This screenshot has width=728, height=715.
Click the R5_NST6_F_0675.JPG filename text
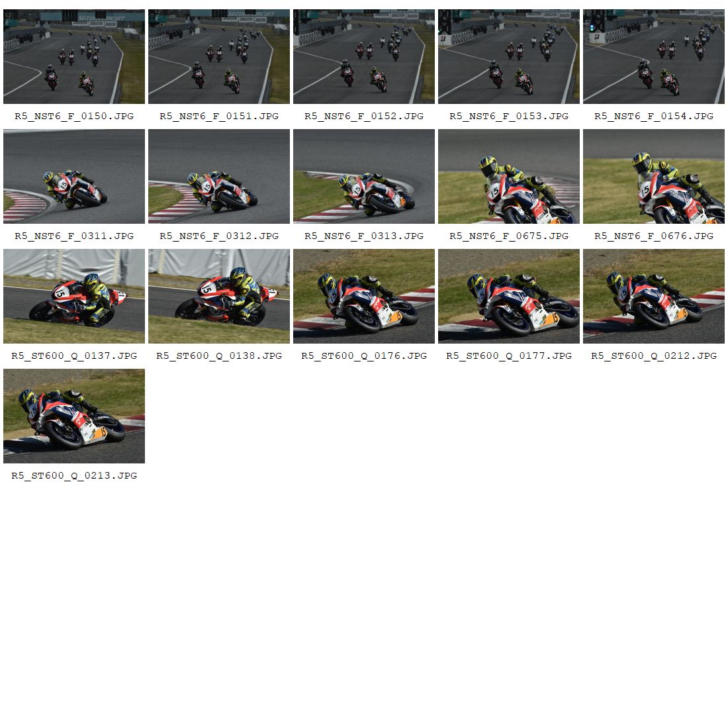pos(509,236)
